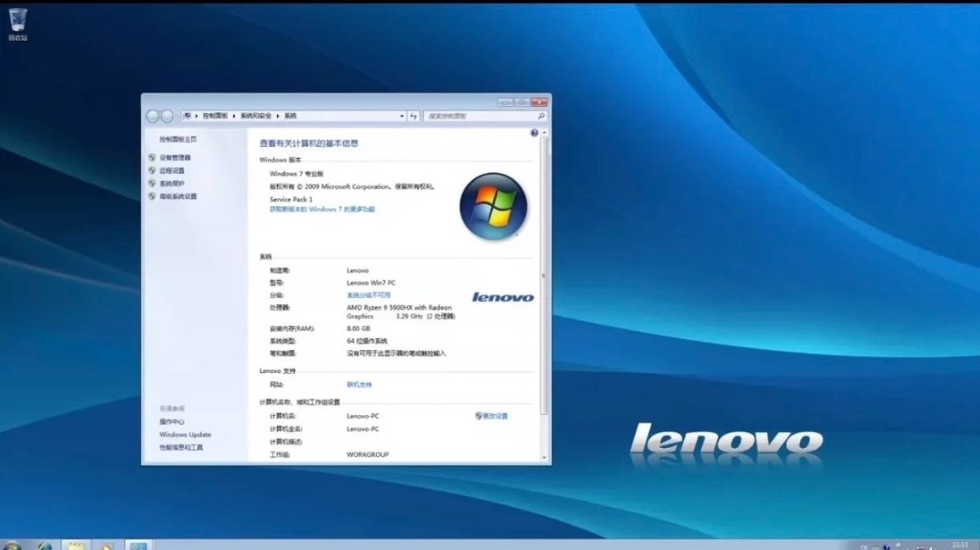Select text Service Pack 1
The height and width of the screenshot is (550, 980).
tap(291, 200)
